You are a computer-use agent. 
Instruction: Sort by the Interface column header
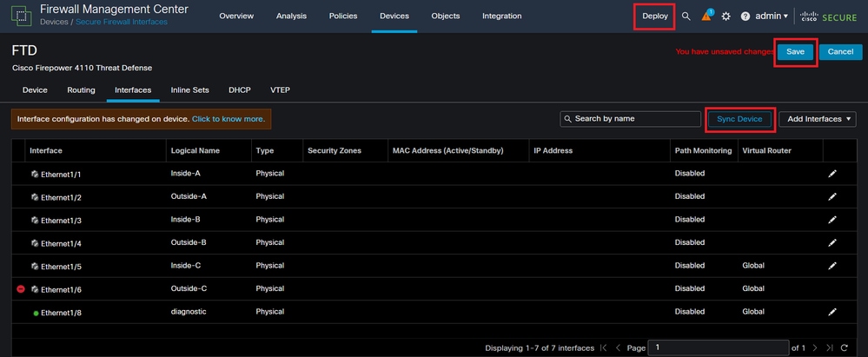(46, 150)
